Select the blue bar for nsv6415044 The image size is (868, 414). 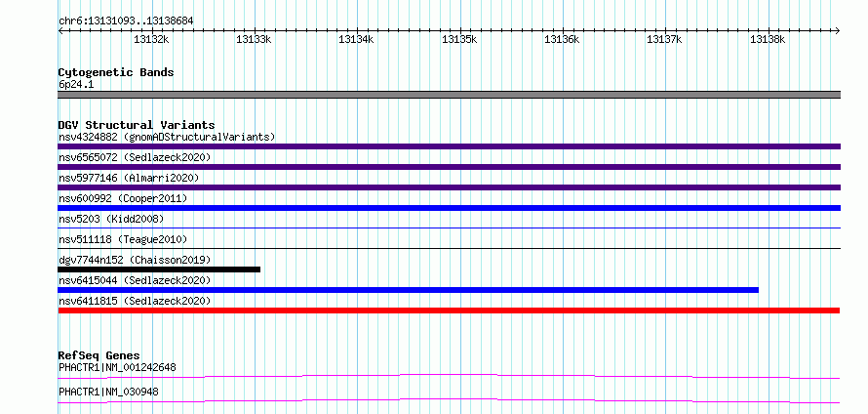[x=408, y=290]
